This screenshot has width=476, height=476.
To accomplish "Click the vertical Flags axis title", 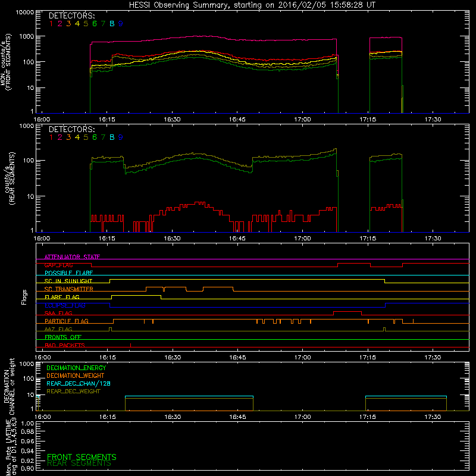I will point(24,297).
